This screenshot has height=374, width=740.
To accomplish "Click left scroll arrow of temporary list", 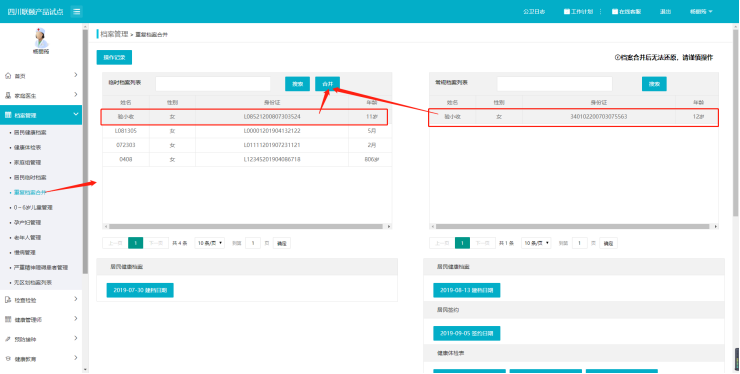I will click(x=106, y=227).
